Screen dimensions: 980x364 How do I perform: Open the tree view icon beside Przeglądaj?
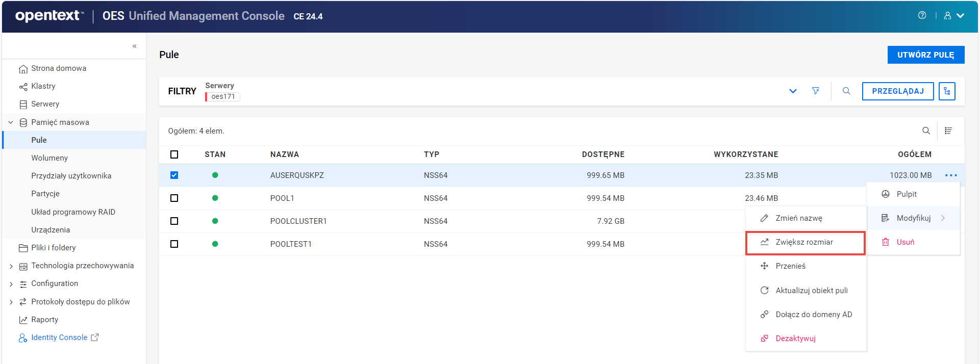[947, 91]
